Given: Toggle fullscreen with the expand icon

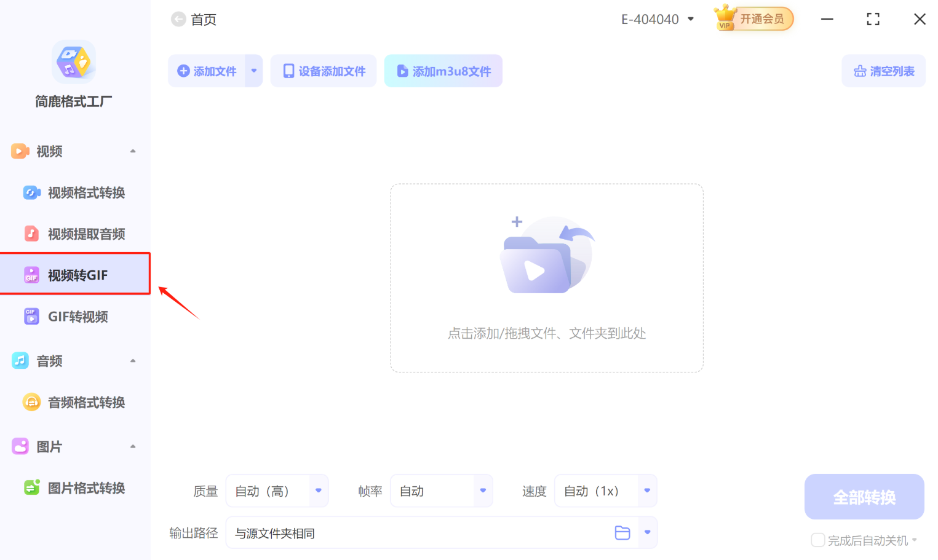Looking at the screenshot, I should [873, 20].
